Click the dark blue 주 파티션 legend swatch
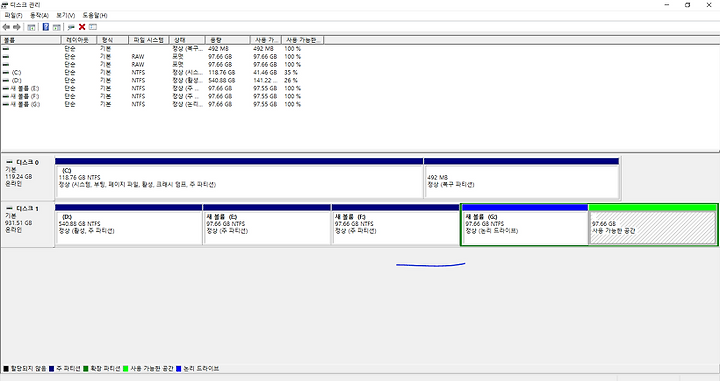 [x=51, y=369]
